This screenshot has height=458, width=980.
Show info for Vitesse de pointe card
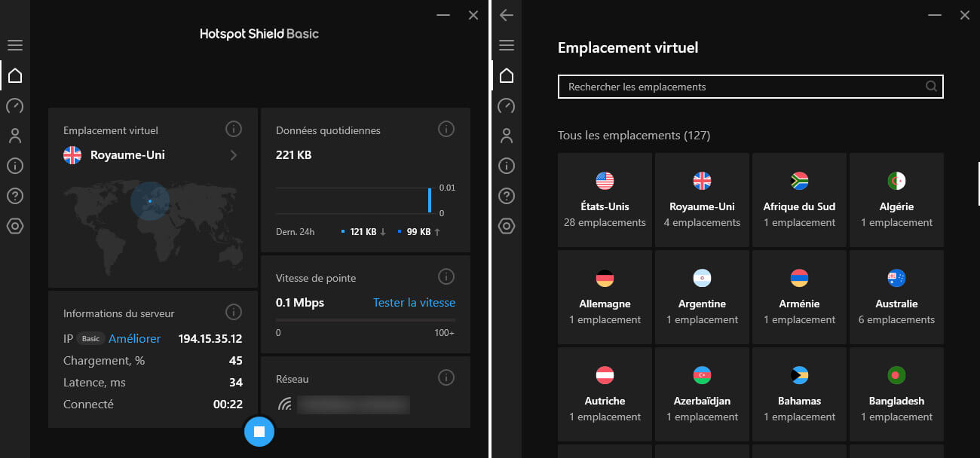(x=446, y=277)
